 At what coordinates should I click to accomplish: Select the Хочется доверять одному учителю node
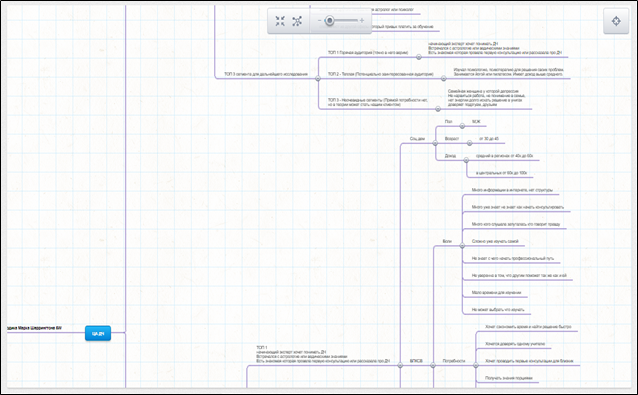515,344
